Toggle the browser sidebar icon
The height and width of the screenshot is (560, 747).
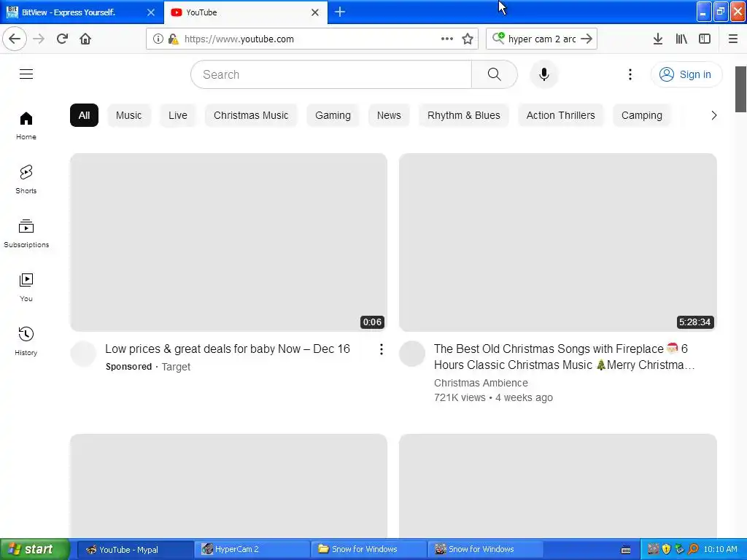705,39
